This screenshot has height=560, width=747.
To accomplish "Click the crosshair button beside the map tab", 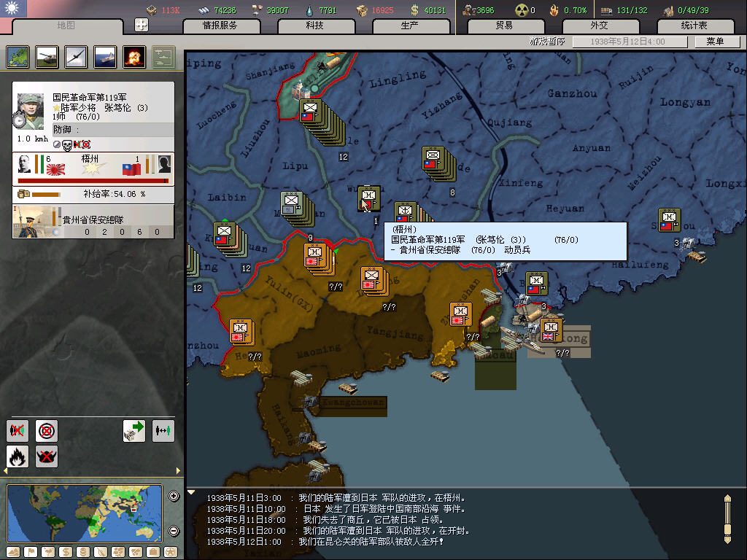I will [x=142, y=25].
